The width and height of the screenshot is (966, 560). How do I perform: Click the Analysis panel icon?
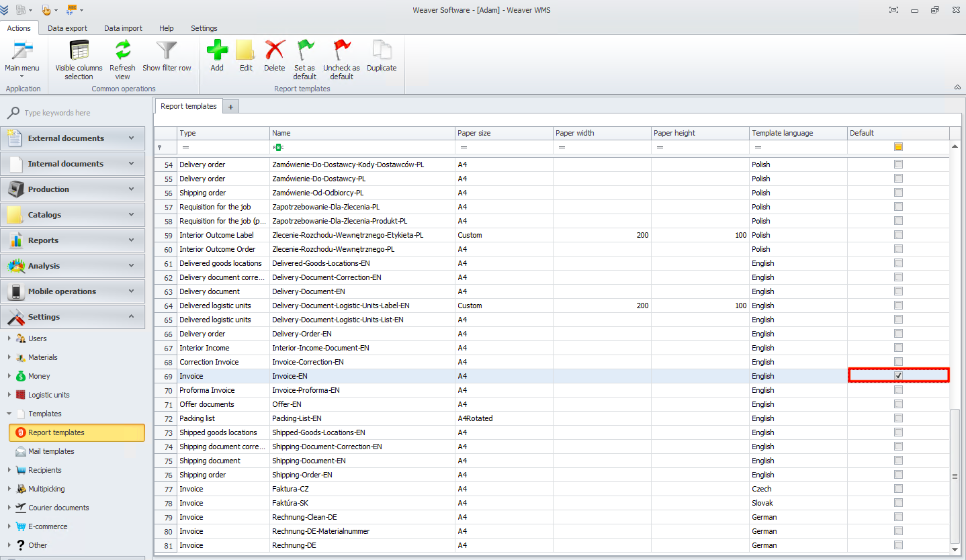(x=15, y=266)
